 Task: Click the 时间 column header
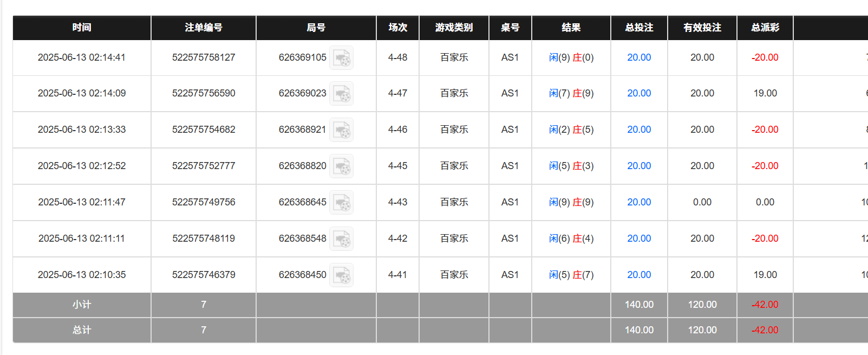pyautogui.click(x=82, y=28)
